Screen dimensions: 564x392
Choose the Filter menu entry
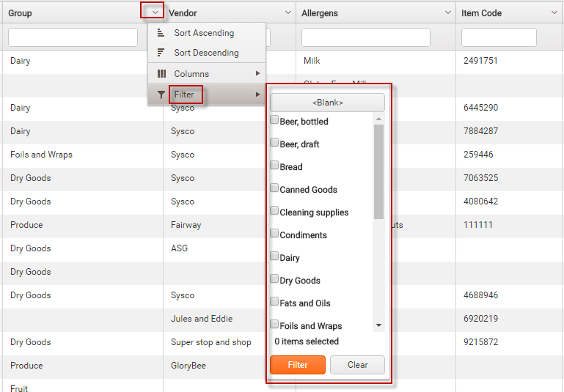coord(185,95)
